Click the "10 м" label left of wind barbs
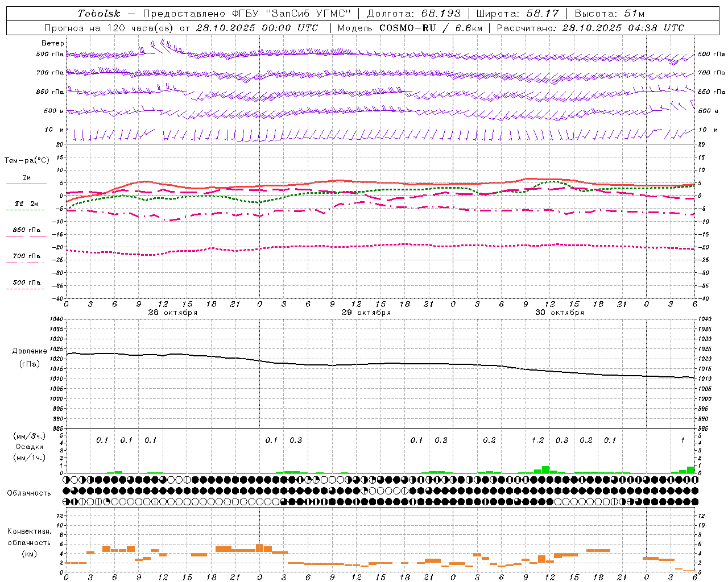This screenshot has width=728, height=582. pos(55,130)
